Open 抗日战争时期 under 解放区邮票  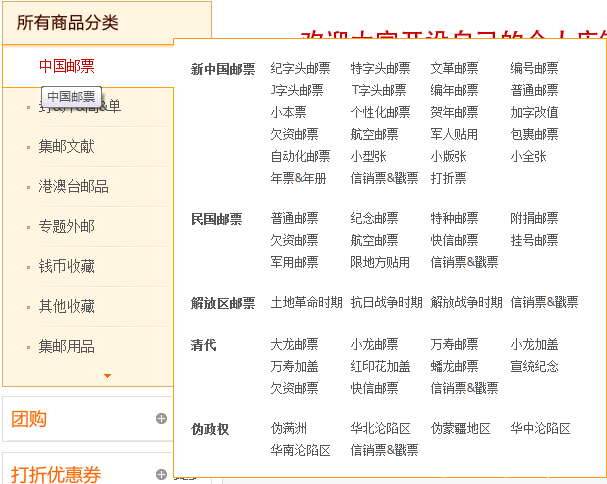[x=386, y=303]
